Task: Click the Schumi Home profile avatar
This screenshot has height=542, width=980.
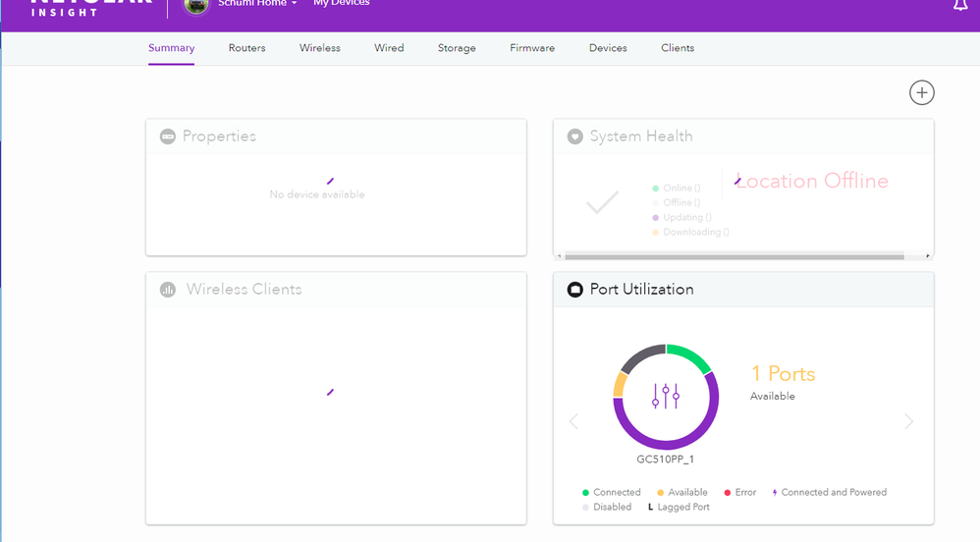Action: click(196, 5)
